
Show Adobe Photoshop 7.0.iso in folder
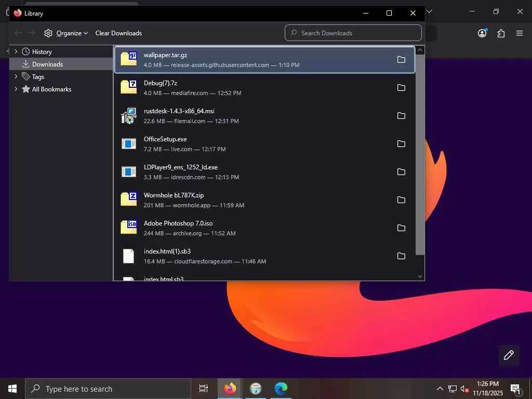401,228
